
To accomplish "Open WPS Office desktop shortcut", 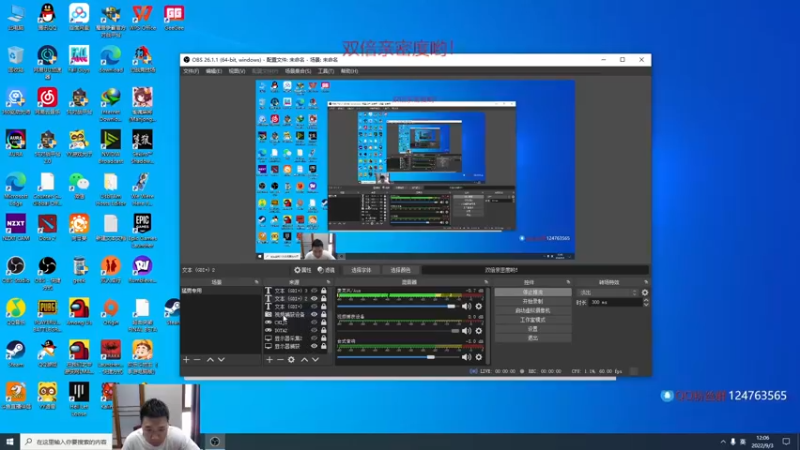I will [142, 18].
